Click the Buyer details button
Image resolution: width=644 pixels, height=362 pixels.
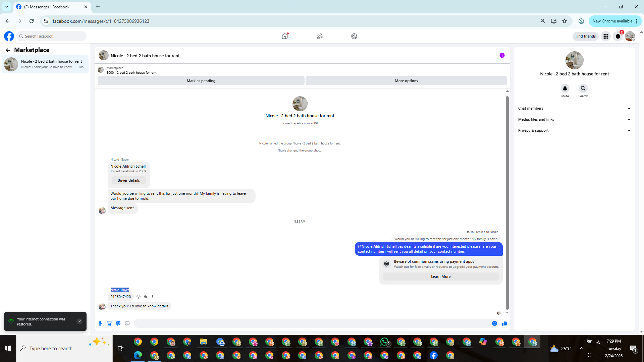[129, 180]
